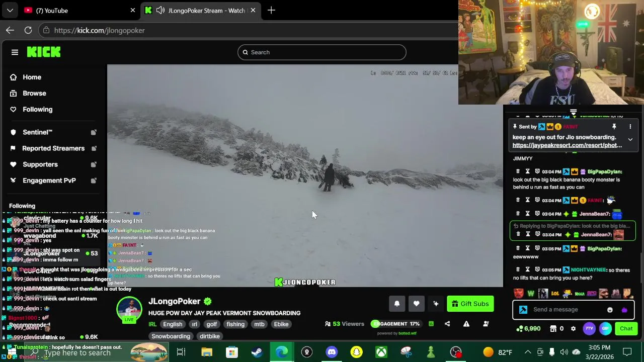
Task: Open the emoji picker in chat input
Action: click(x=610, y=310)
